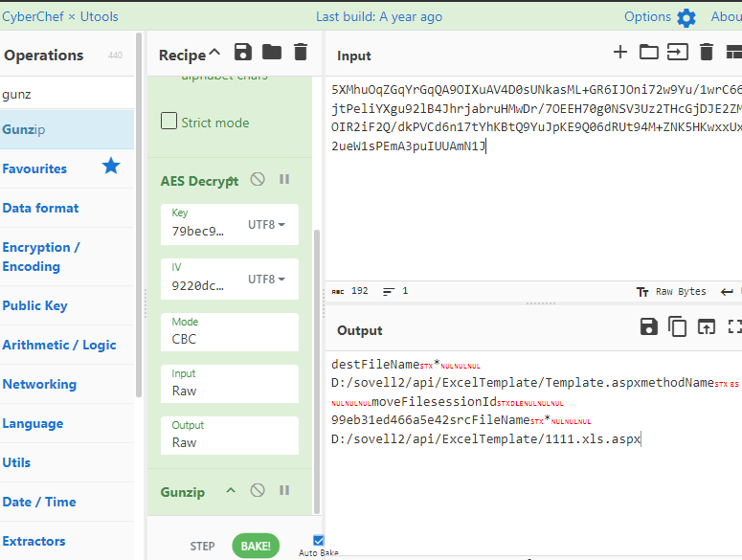
Task: Disable the AES Decrypt operation
Action: 258,179
